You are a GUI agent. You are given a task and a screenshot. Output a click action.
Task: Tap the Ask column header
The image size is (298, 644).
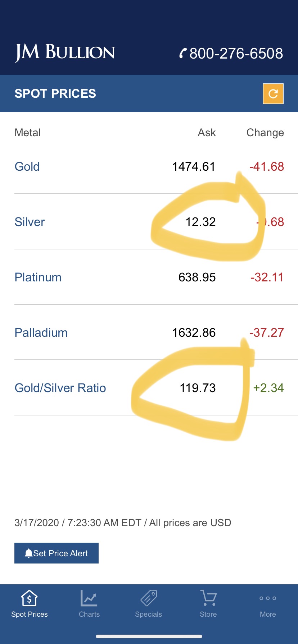point(207,133)
